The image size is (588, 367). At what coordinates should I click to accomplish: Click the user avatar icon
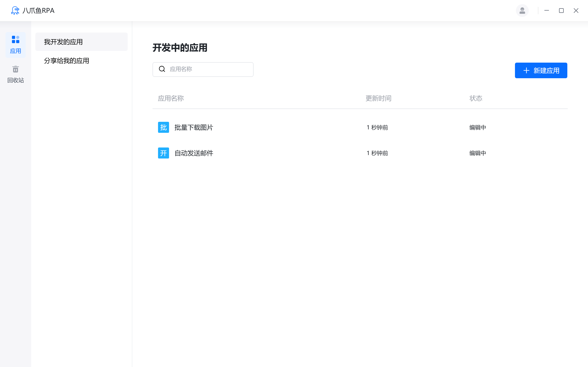522,11
